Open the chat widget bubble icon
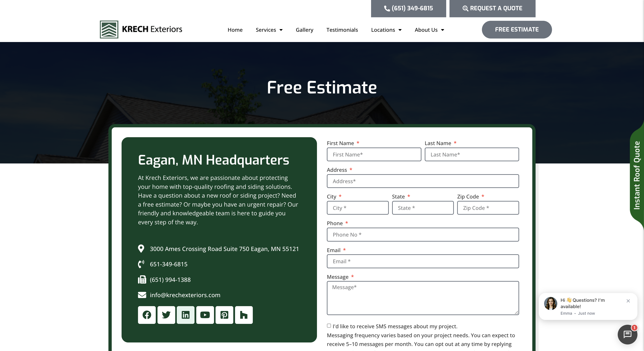The image size is (644, 351). click(x=627, y=335)
